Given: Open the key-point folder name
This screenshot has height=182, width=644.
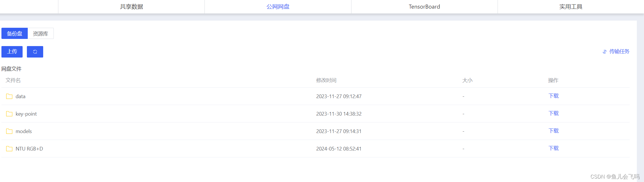Looking at the screenshot, I should 26,114.
